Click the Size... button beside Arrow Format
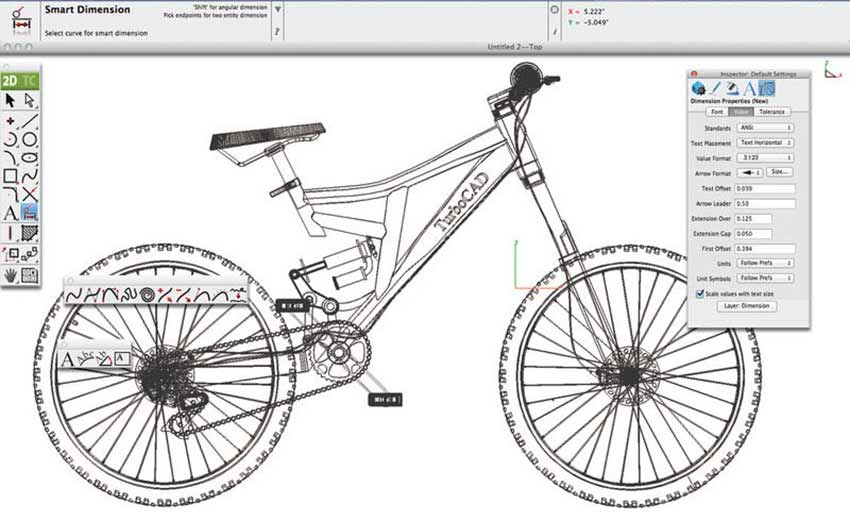 click(779, 173)
